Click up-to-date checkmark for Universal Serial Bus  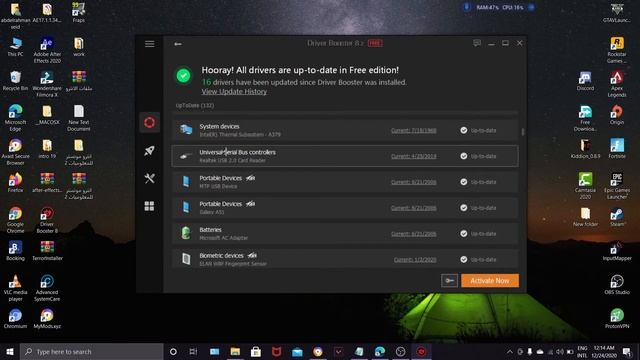coord(464,156)
